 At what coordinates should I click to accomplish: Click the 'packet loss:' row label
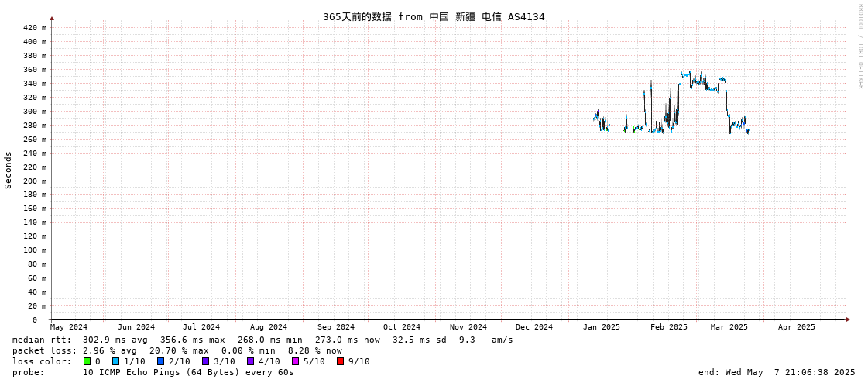click(x=44, y=350)
